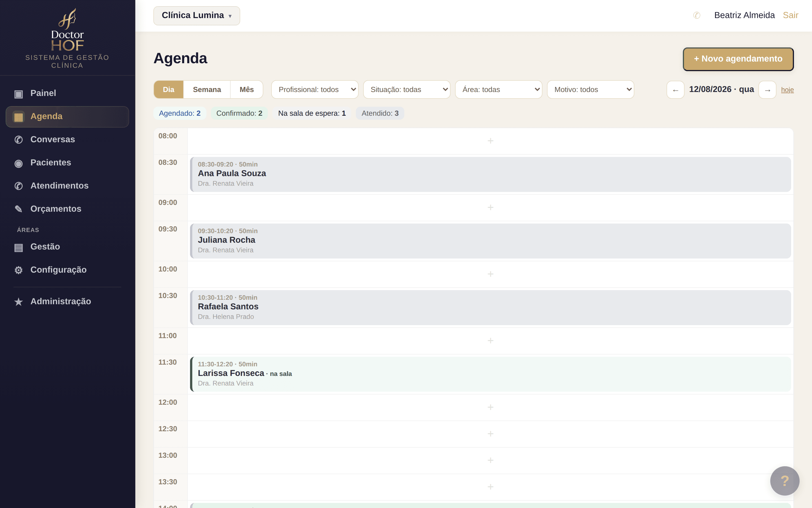This screenshot has width=812, height=508.
Task: Open Juliana Rocha's 09:30 appointment
Action: point(490,241)
